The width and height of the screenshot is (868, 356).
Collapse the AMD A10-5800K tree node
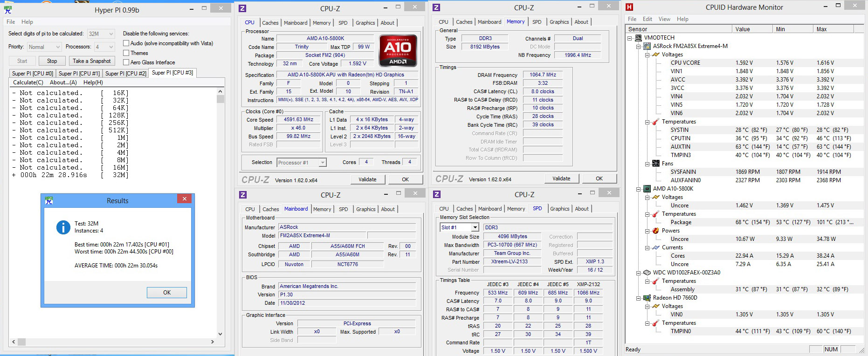(x=639, y=189)
